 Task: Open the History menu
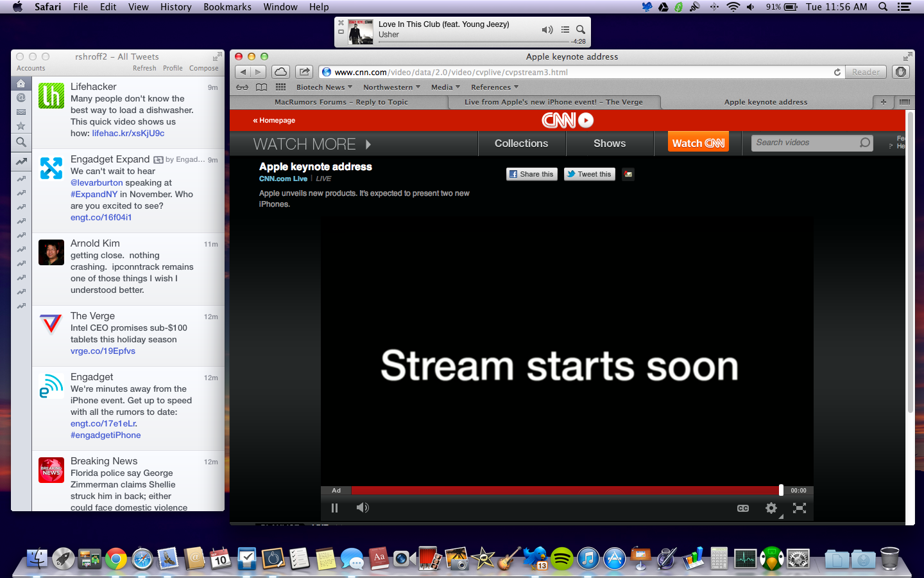pos(176,7)
